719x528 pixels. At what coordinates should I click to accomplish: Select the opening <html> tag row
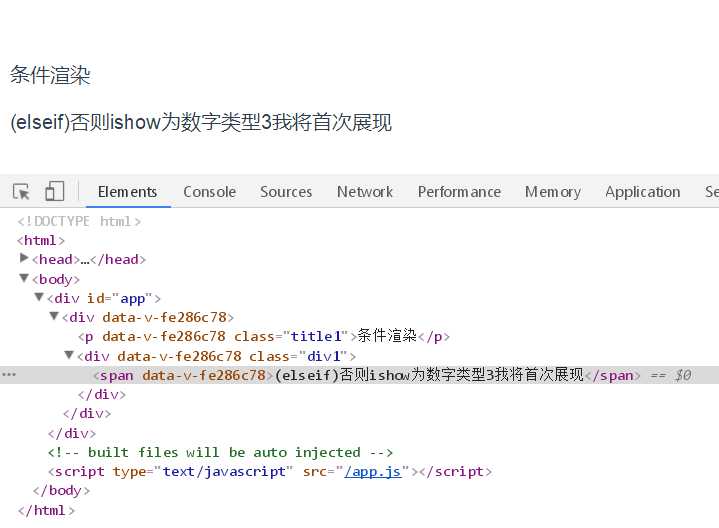(41, 240)
